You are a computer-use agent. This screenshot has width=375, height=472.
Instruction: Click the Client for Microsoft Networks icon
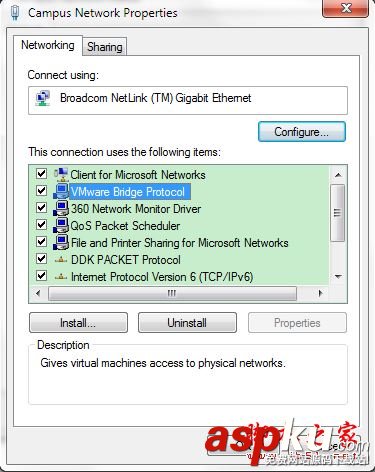click(61, 174)
